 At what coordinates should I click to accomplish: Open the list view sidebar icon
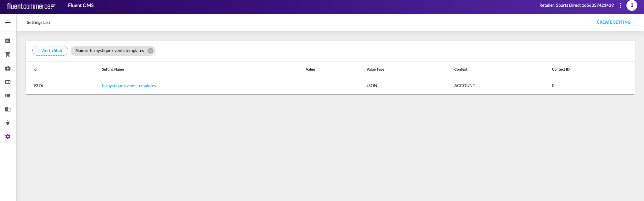(x=8, y=96)
